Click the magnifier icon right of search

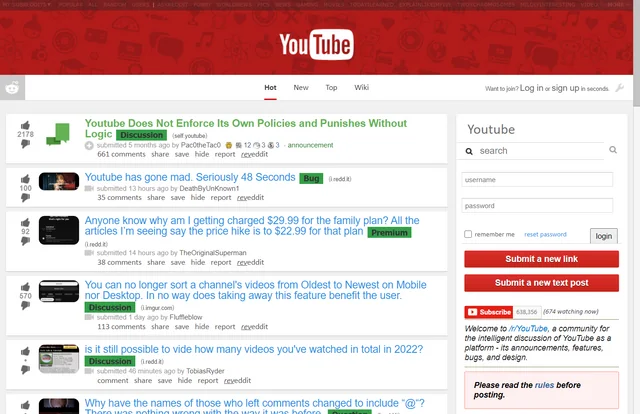[x=613, y=150]
